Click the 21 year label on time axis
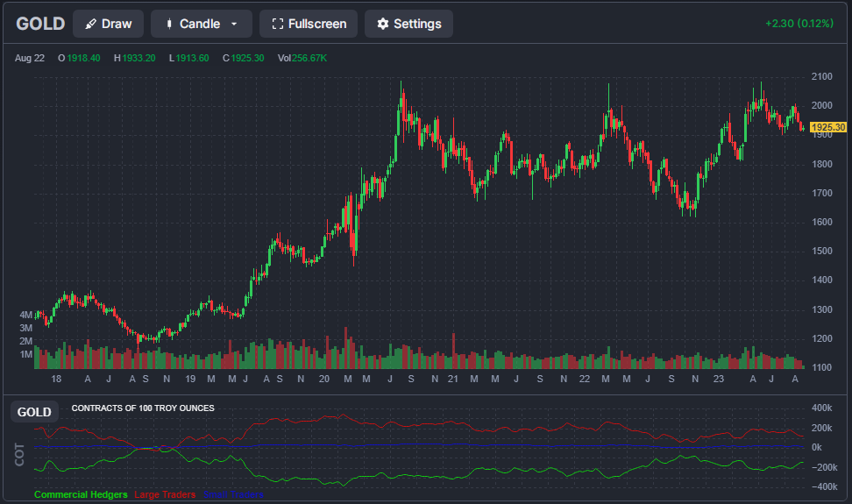The width and height of the screenshot is (852, 504). pos(452,379)
